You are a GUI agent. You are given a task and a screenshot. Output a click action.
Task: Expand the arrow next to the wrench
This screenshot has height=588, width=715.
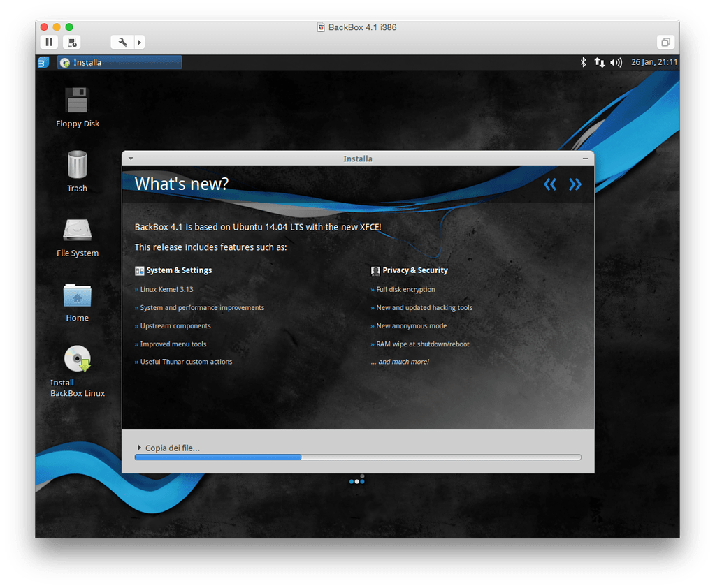pos(140,43)
